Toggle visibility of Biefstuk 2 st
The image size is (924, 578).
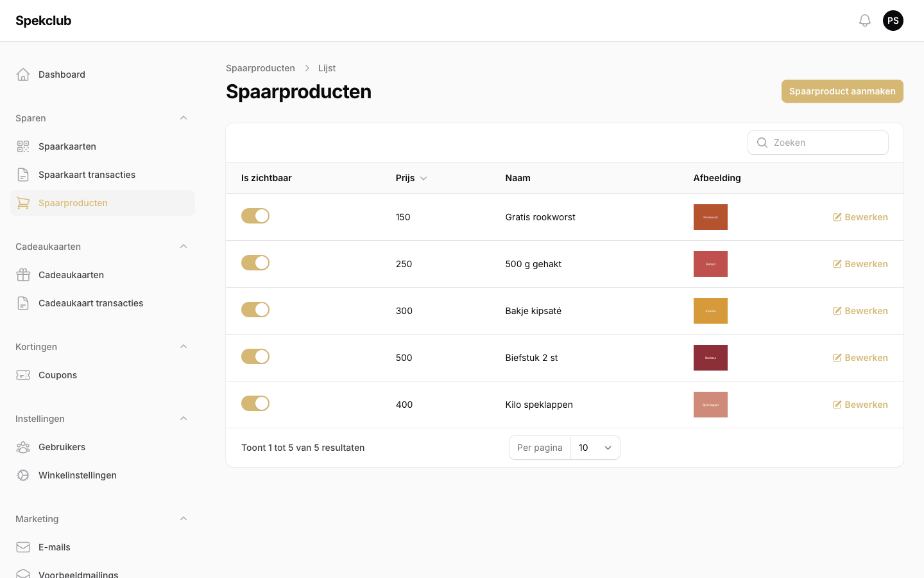click(255, 356)
